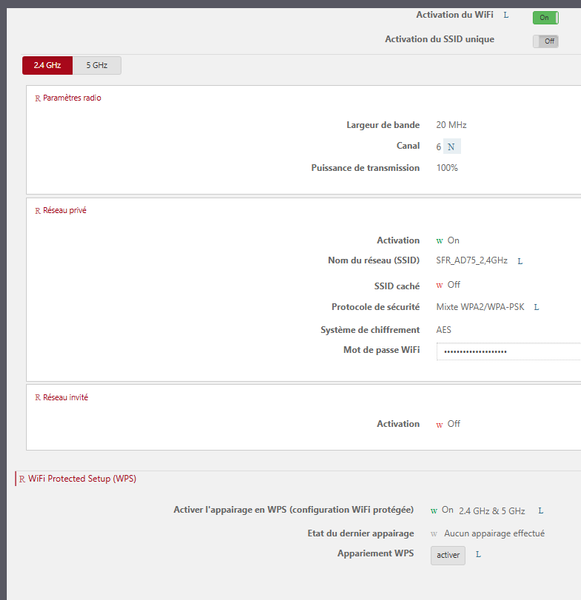
Task: Click help icon next to 2.4 GHz & 5 GHz
Action: tap(540, 510)
